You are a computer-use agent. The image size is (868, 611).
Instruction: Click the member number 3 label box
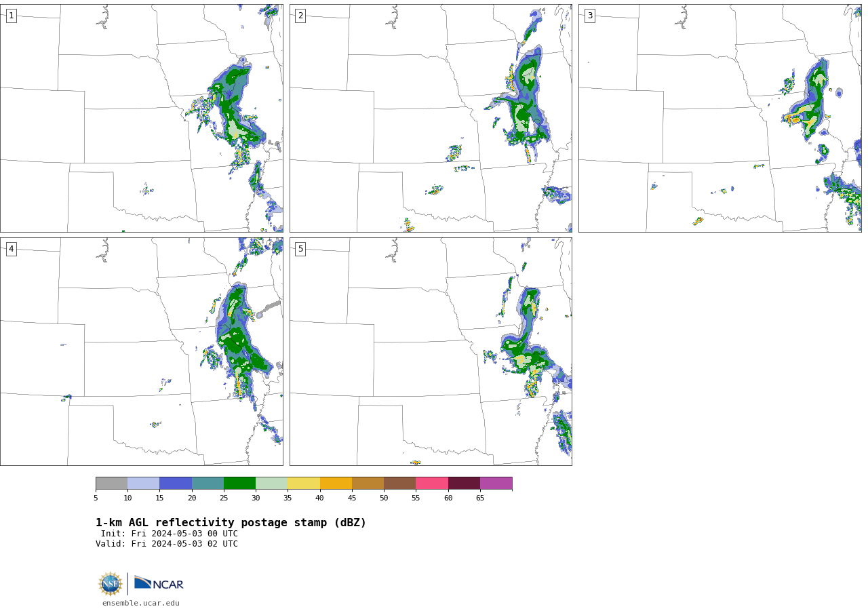click(589, 16)
